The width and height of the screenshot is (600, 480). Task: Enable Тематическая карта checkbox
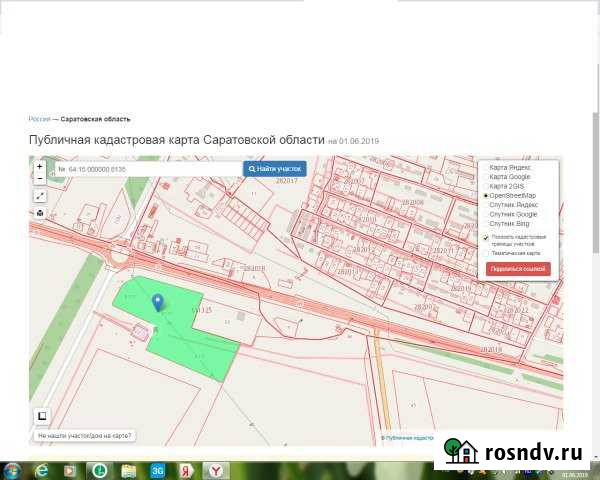486,253
